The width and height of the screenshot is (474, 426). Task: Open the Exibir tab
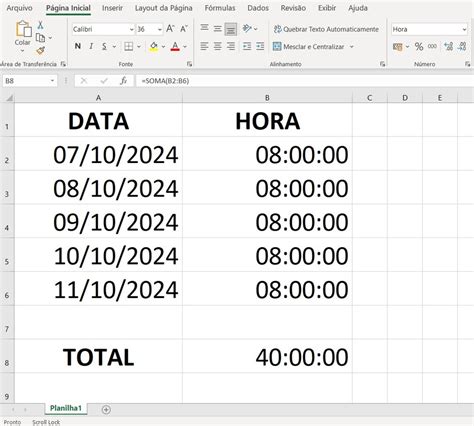pos(327,8)
